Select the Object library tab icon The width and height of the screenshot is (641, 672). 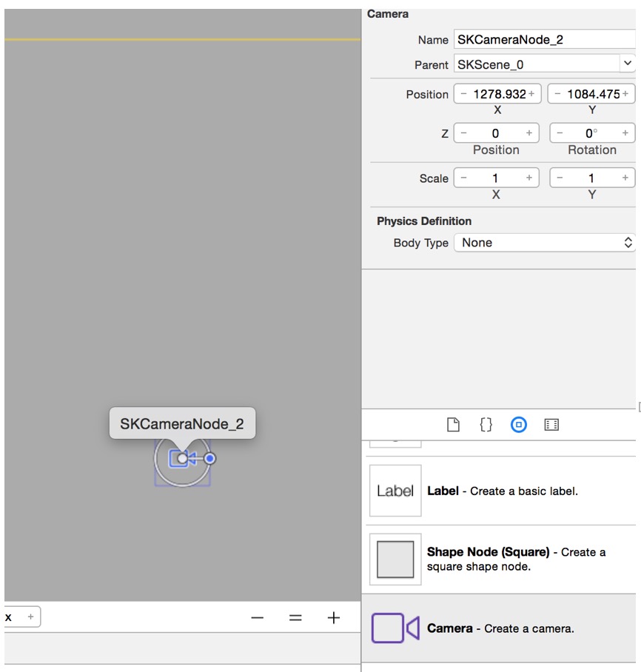coord(518,424)
